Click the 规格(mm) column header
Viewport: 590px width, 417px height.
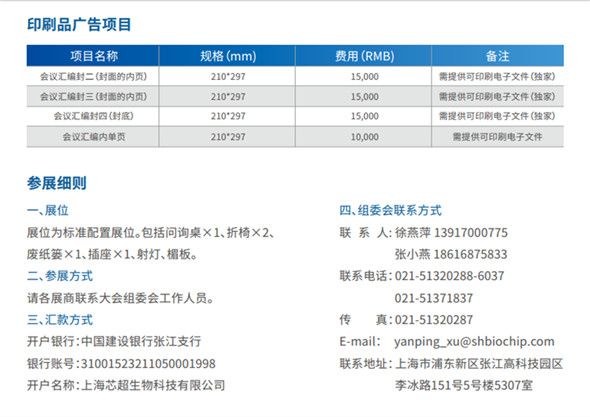click(x=228, y=56)
